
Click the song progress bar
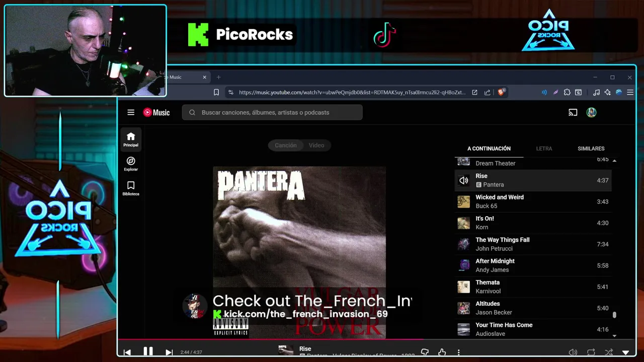point(376,339)
